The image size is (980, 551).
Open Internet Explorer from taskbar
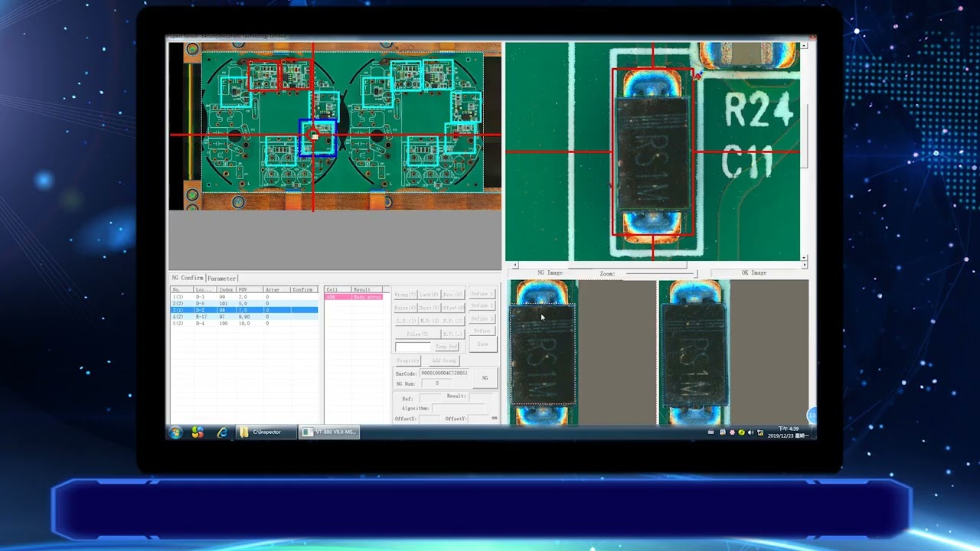[x=222, y=432]
